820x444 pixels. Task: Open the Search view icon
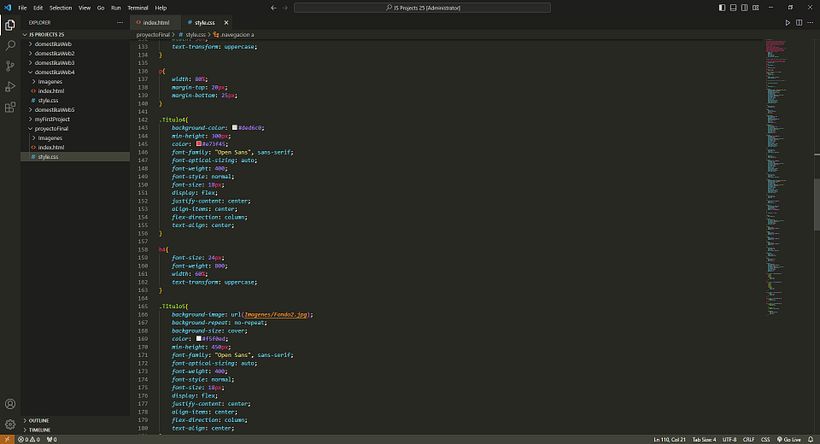point(10,45)
